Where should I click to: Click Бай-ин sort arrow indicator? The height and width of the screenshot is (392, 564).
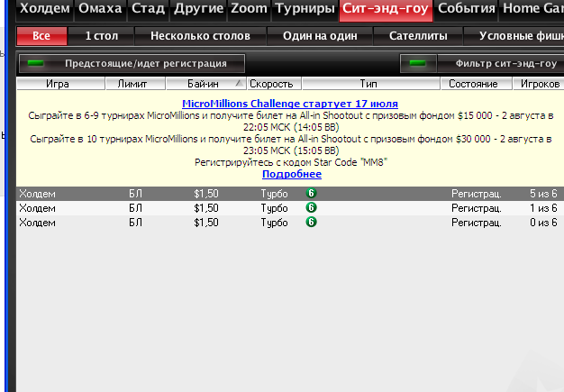(x=238, y=84)
